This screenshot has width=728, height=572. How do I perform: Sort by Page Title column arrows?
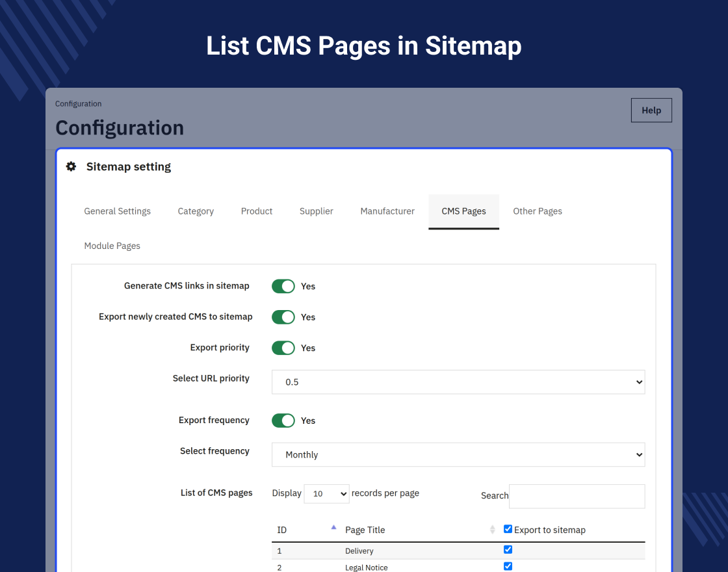492,530
